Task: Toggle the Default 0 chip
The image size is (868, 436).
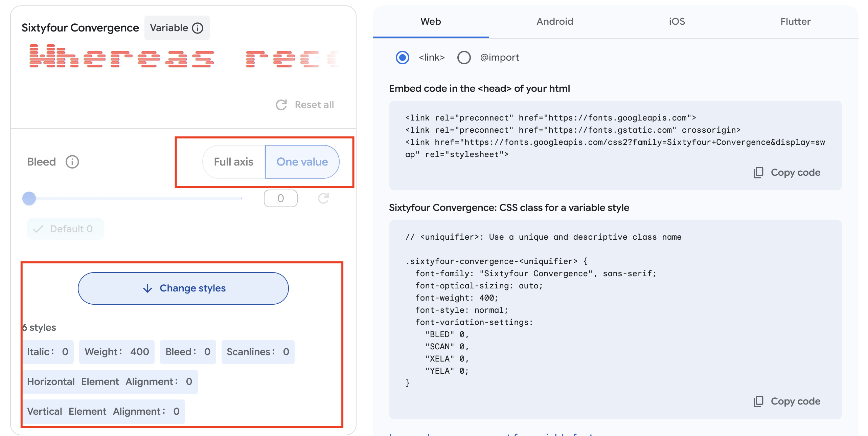Action: pyautogui.click(x=65, y=229)
